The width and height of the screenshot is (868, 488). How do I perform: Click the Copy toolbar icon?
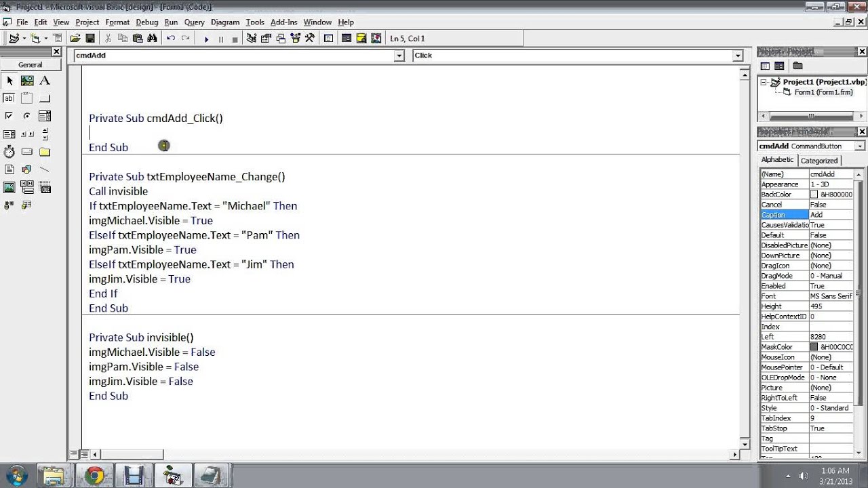click(x=124, y=39)
